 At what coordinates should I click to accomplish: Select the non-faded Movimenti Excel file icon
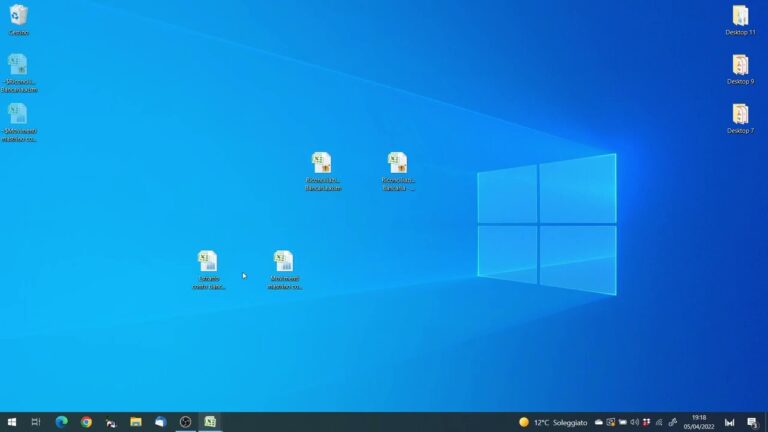tap(285, 269)
